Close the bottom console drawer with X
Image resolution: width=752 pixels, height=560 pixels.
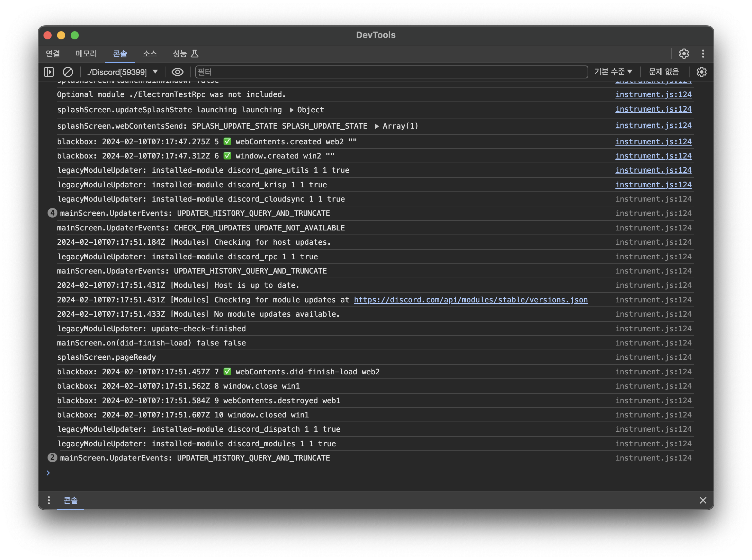point(703,500)
